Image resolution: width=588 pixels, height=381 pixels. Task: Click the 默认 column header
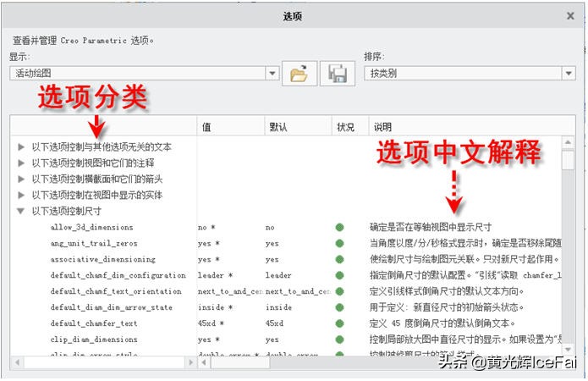tap(298, 127)
